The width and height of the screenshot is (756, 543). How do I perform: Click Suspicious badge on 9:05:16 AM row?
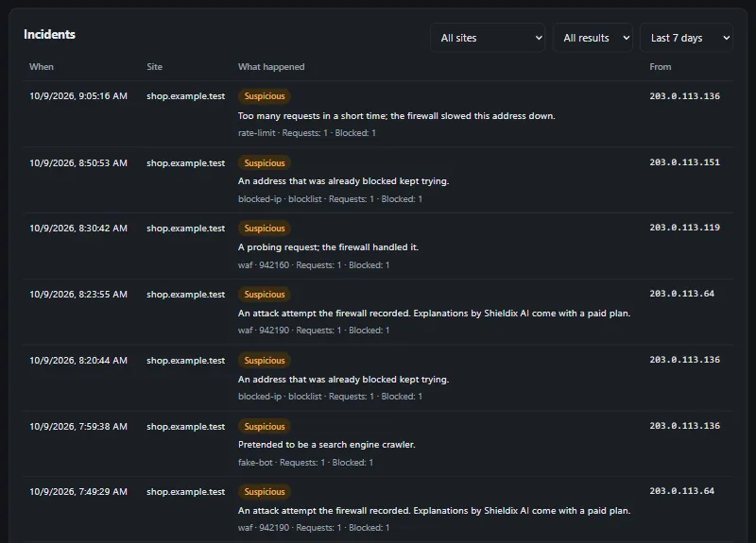point(265,96)
